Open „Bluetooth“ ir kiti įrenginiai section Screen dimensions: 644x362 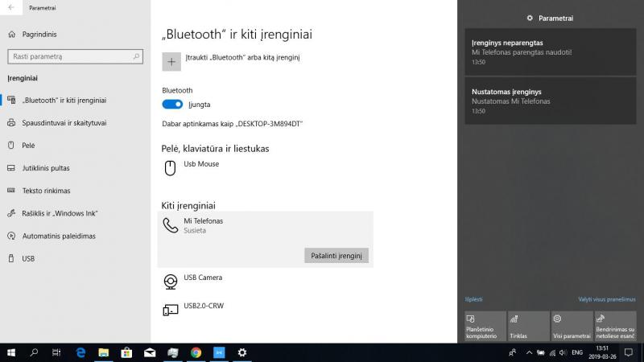click(x=75, y=100)
